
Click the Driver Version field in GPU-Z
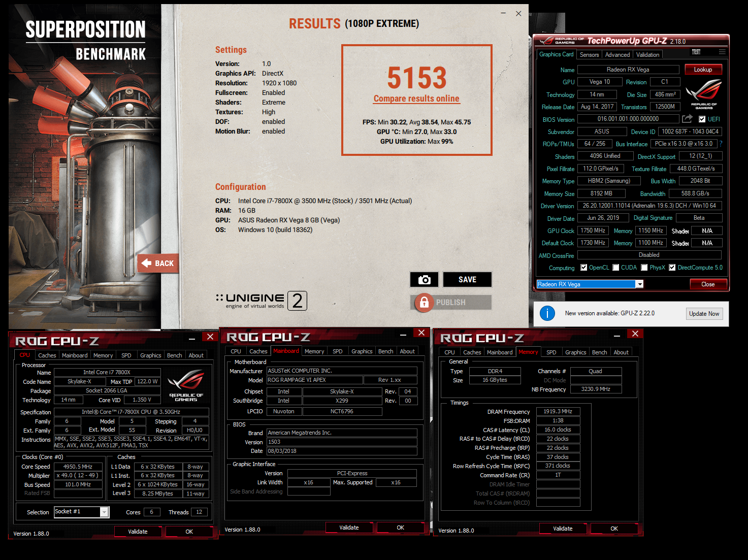649,206
